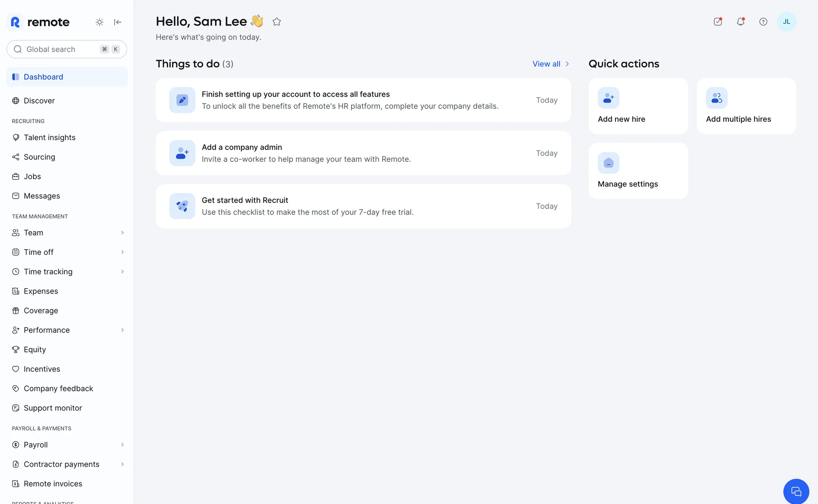Screen dimensions: 818x504
Task: Open Support monitor in the sidebar
Action: pyautogui.click(x=67, y=408)
